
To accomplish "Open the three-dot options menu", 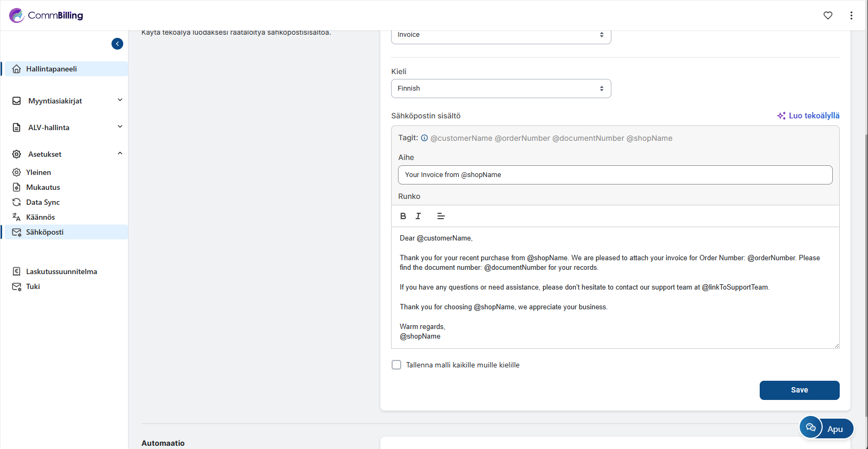I will [x=851, y=15].
